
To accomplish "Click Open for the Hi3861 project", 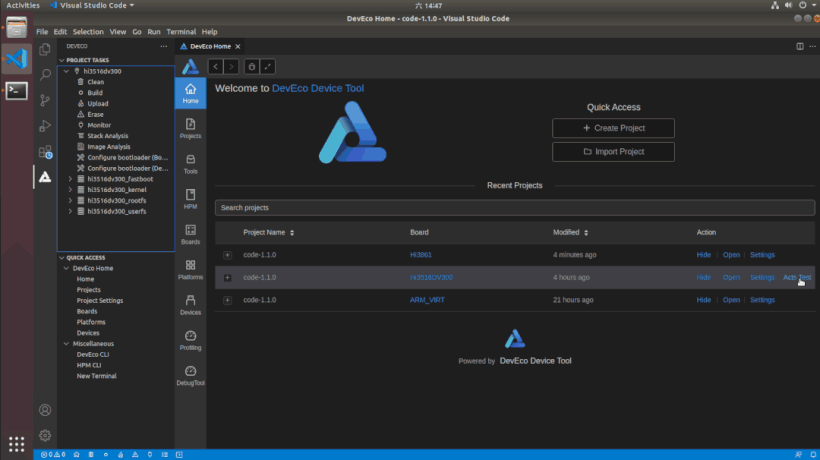I will click(731, 255).
